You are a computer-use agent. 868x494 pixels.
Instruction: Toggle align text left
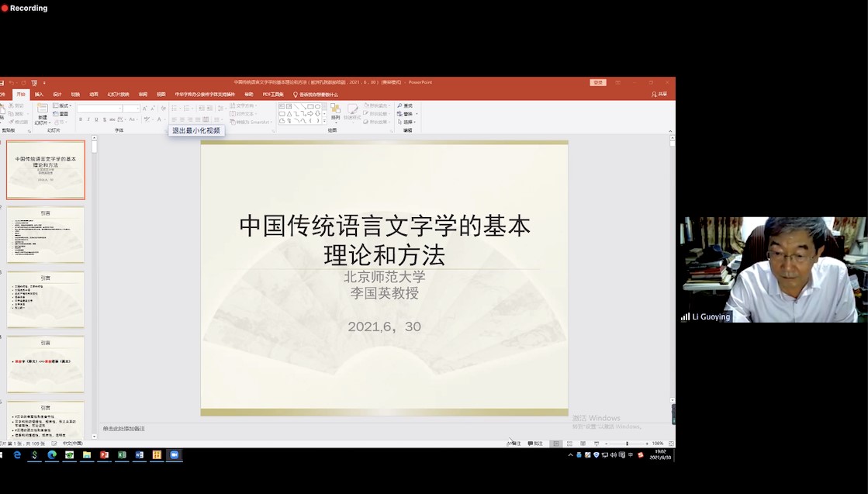[x=174, y=119]
